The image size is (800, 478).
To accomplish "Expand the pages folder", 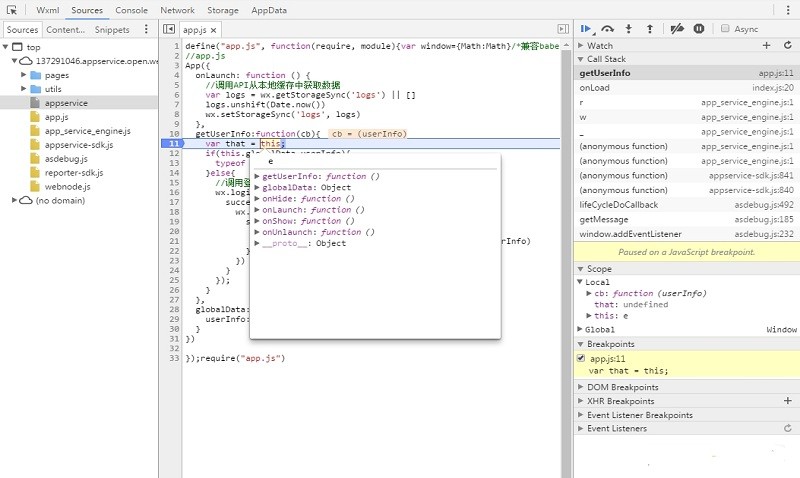I will tap(24, 75).
